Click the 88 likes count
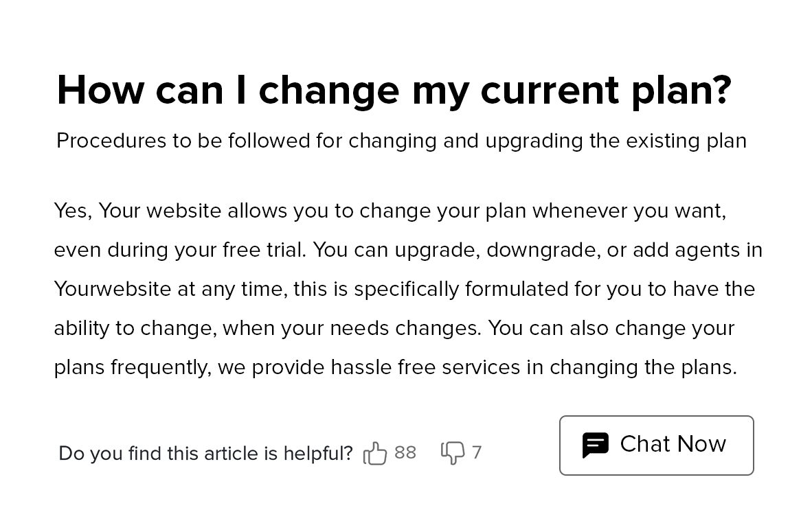The image size is (812, 521). pyautogui.click(x=405, y=453)
